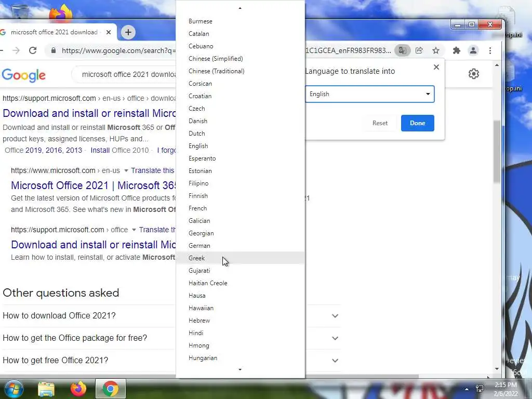This screenshot has height=399, width=532.
Task: Select Chinese (Traditional) option
Action: click(240, 71)
